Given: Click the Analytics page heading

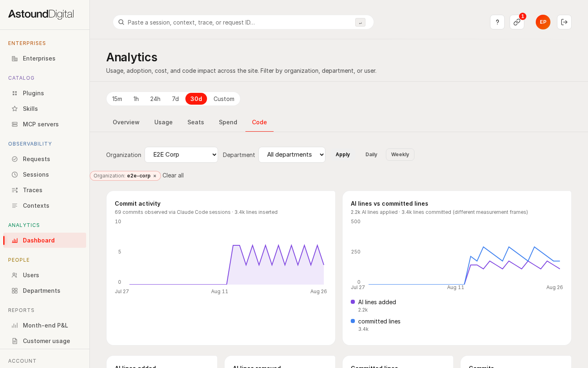Looking at the screenshot, I should tap(132, 57).
